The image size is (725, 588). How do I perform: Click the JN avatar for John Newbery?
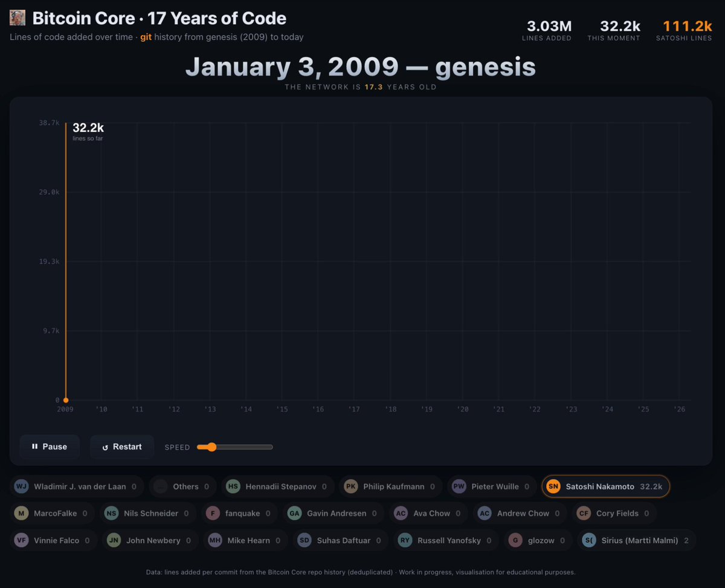point(114,540)
